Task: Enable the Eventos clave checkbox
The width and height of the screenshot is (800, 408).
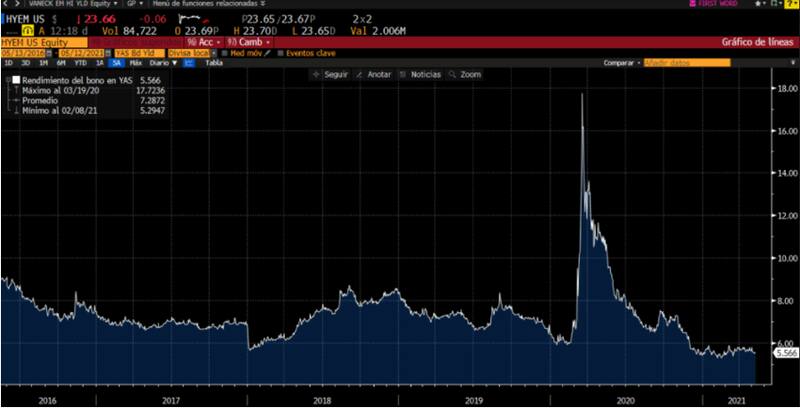Action: (x=281, y=52)
